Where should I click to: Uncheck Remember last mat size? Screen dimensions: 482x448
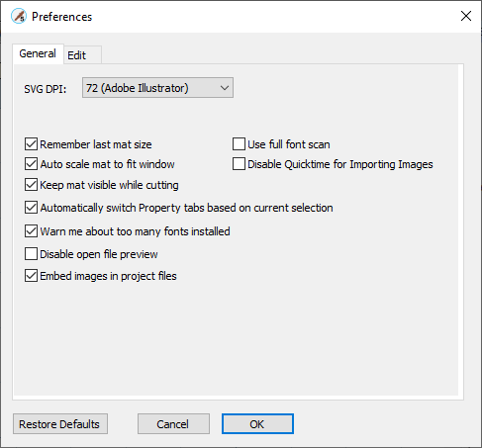[x=31, y=144]
